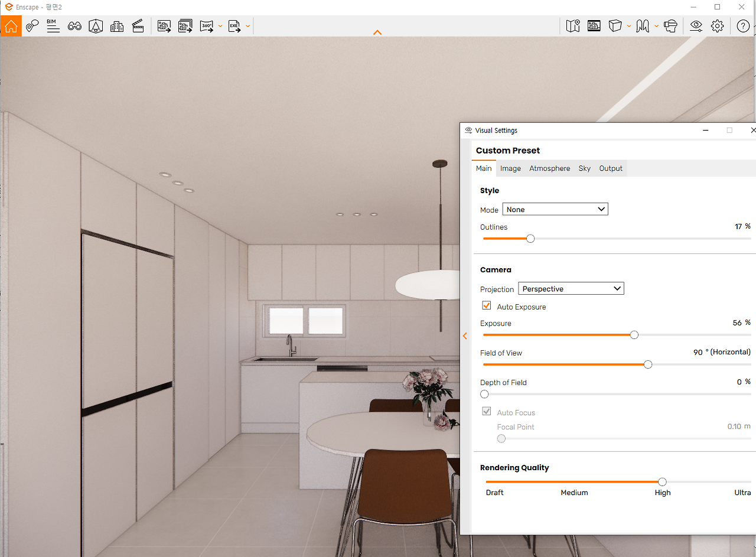Open the BIM information mode
Screen dimensions: 756x557
53,26
